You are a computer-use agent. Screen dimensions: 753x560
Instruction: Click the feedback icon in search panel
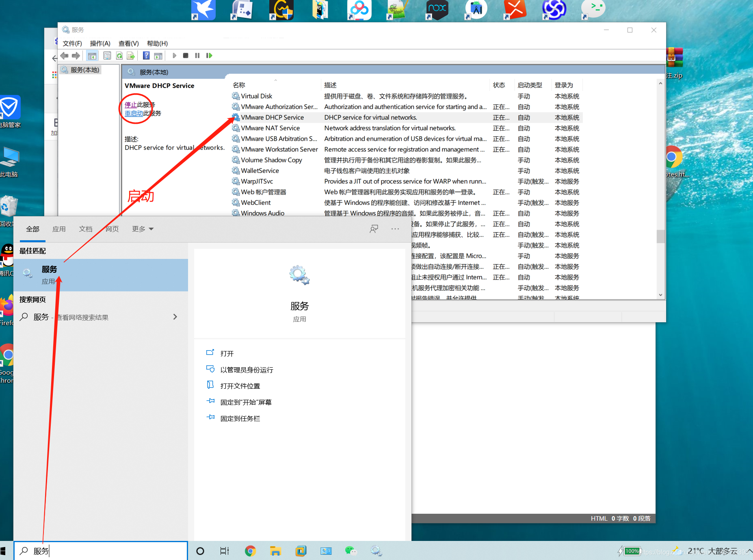click(374, 229)
